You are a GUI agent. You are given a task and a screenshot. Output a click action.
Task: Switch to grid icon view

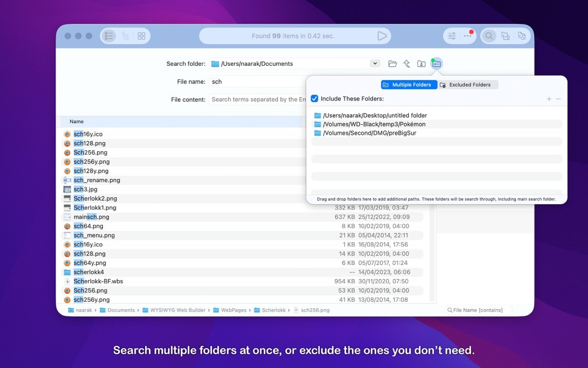click(x=142, y=36)
